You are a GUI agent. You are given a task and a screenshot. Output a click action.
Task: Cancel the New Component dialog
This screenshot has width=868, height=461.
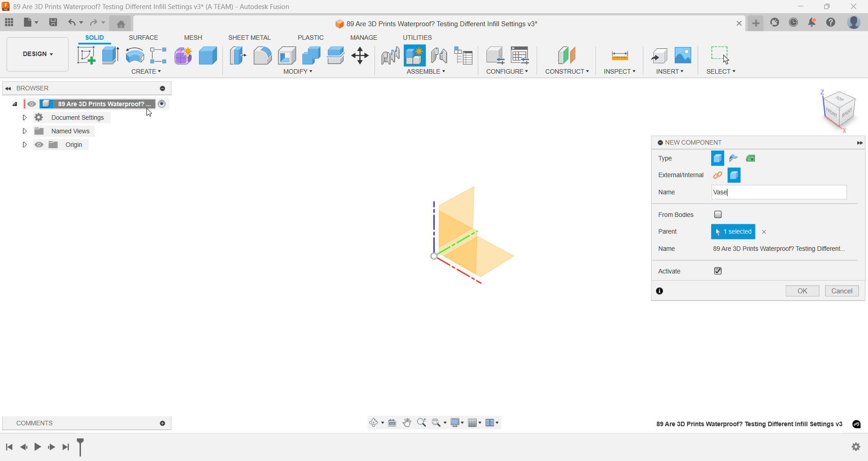[x=842, y=291]
